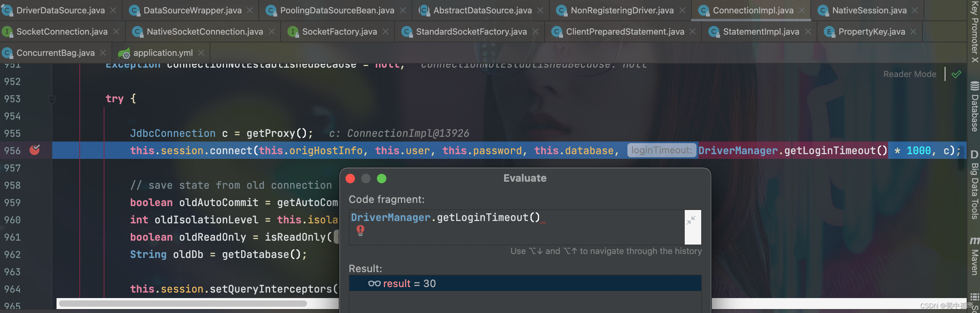
Task: Open the StatementImpl.java tab
Action: click(x=761, y=31)
